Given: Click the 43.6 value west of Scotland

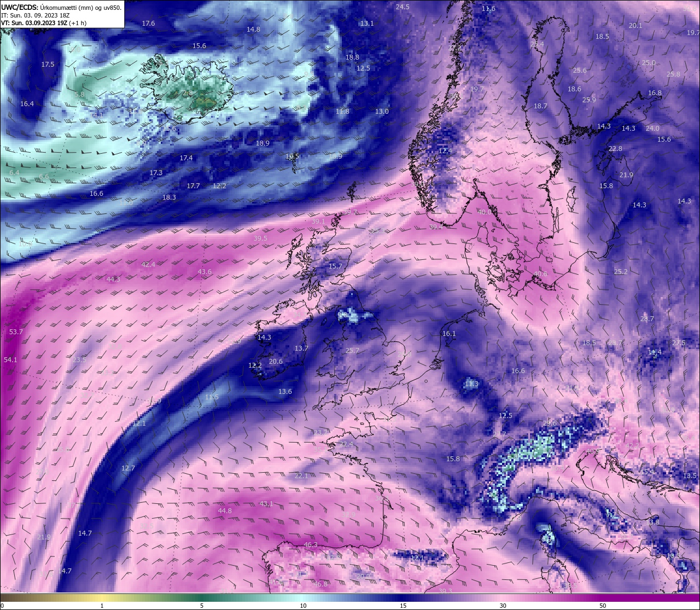Looking at the screenshot, I should coord(205,272).
